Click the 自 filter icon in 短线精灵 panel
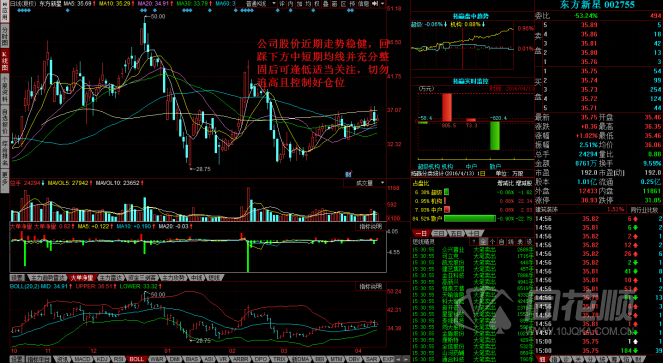Image resolution: width=664 pixels, height=363 pixels. [x=501, y=241]
